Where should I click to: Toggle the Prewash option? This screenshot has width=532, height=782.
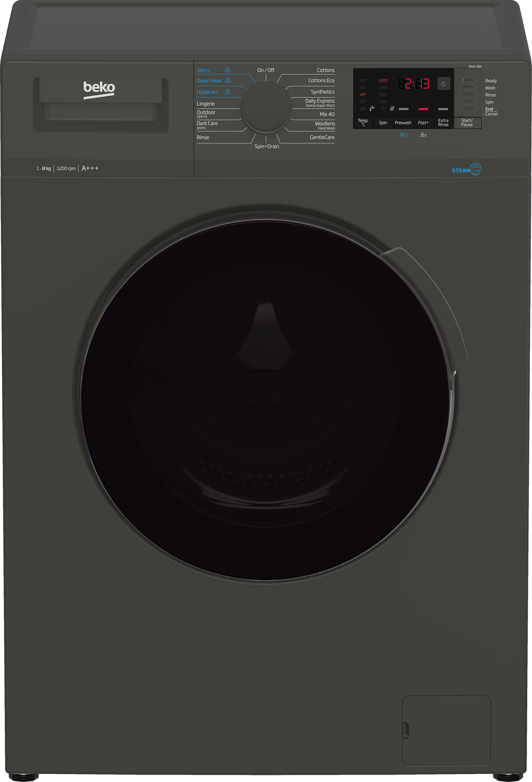coord(403,123)
